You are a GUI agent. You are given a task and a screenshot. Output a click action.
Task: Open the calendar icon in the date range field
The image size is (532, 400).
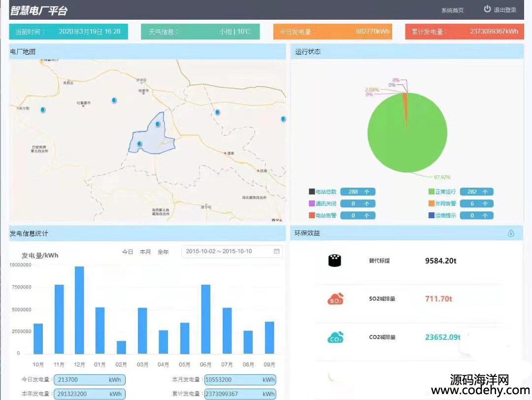pyautogui.click(x=276, y=251)
